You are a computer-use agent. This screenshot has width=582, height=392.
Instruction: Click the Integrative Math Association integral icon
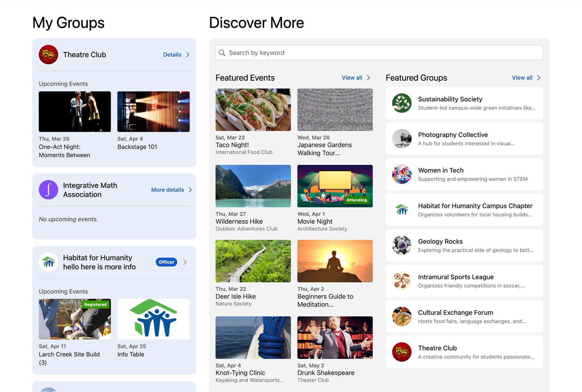point(48,190)
